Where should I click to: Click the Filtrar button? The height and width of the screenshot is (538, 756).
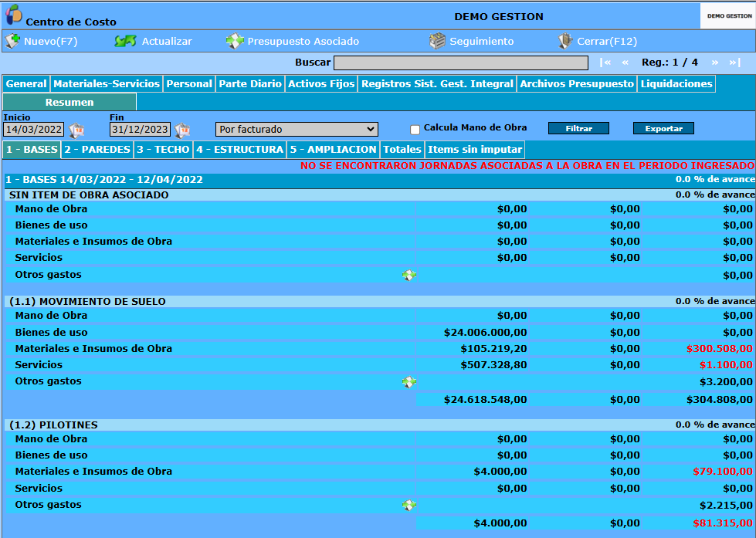(578, 128)
